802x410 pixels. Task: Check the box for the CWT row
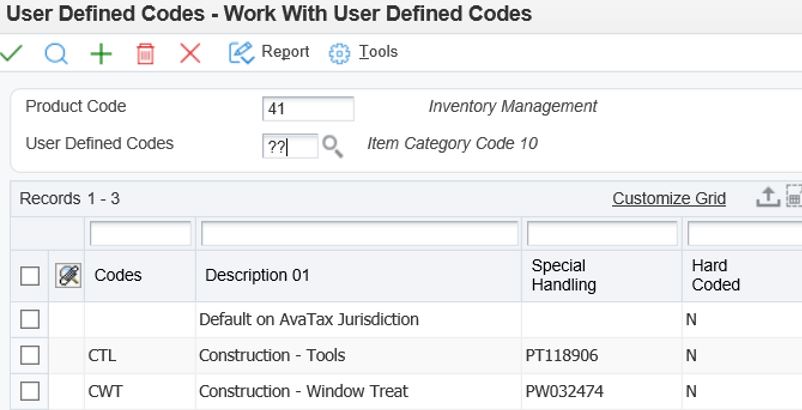(x=30, y=391)
